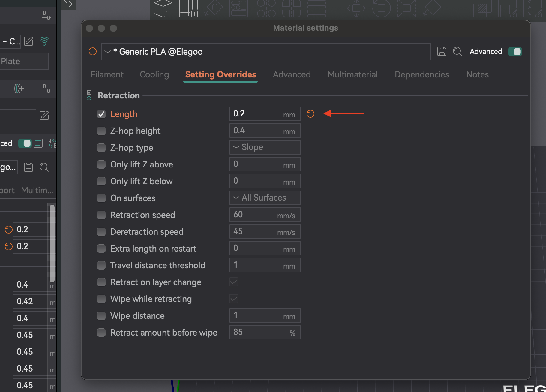Edit the printer preset with the sidebar pencil icon
546x392 pixels.
[28, 41]
